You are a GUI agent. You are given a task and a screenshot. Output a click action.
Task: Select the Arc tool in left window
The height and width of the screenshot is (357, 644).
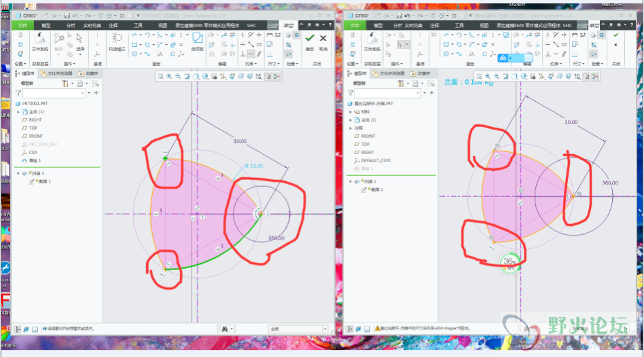pyautogui.click(x=147, y=35)
